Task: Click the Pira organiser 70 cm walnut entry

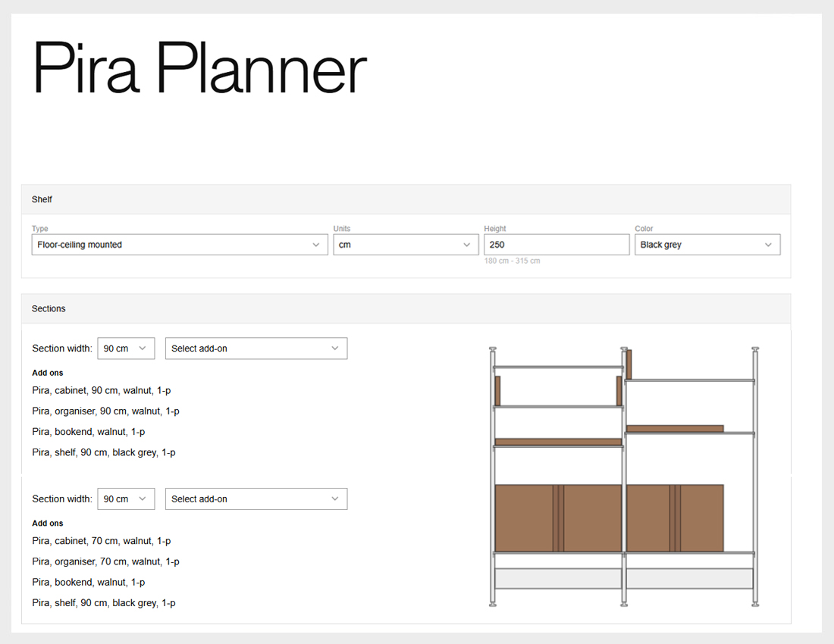Action: pos(105,561)
